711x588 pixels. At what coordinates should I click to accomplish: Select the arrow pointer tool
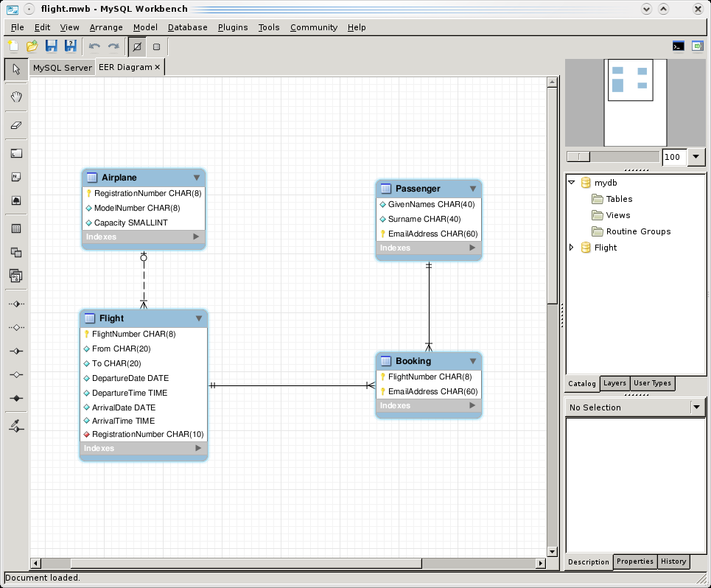[x=16, y=69]
